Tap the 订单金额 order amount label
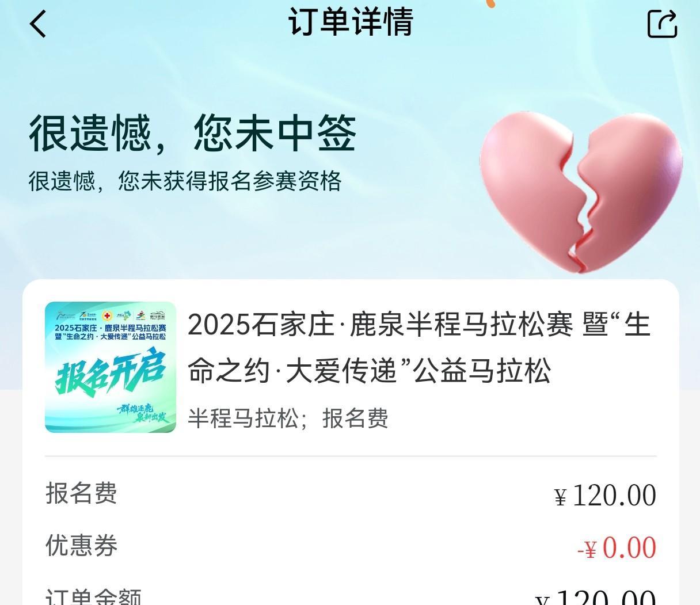This screenshot has width=700, height=605. tap(93, 597)
